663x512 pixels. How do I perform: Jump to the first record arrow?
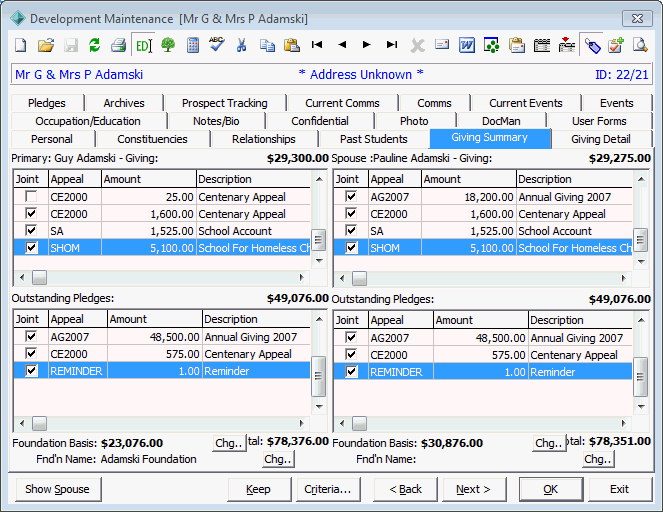coord(317,44)
